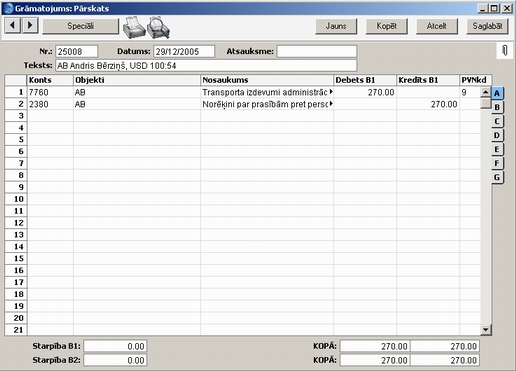Select account cell 2380

point(50,104)
